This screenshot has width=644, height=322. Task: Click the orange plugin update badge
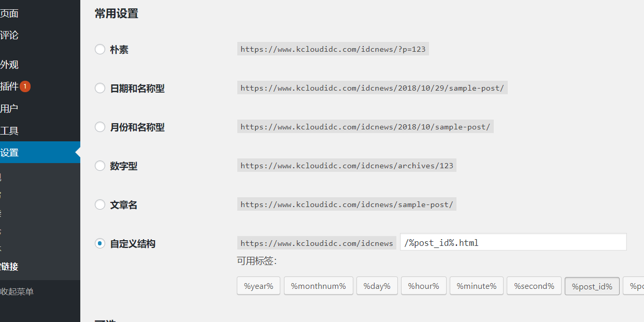coord(25,86)
